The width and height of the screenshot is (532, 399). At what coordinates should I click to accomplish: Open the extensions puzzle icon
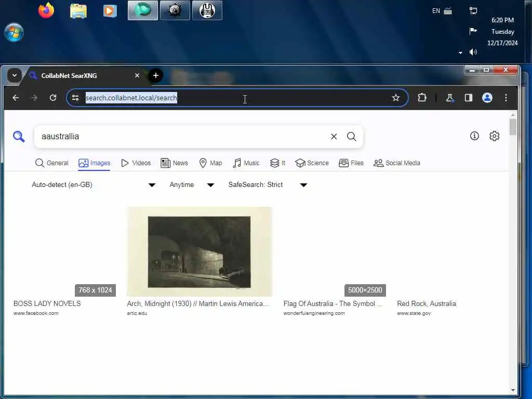(x=422, y=98)
